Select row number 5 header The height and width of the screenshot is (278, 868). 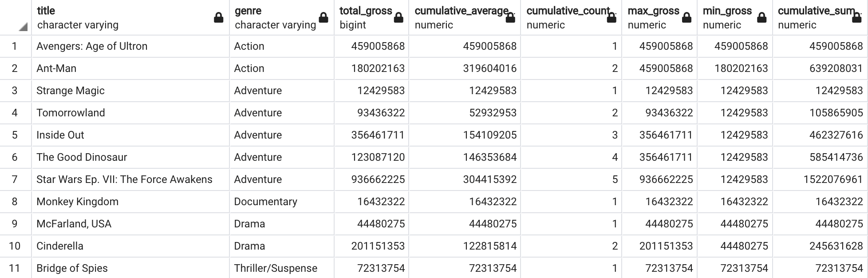click(x=16, y=135)
